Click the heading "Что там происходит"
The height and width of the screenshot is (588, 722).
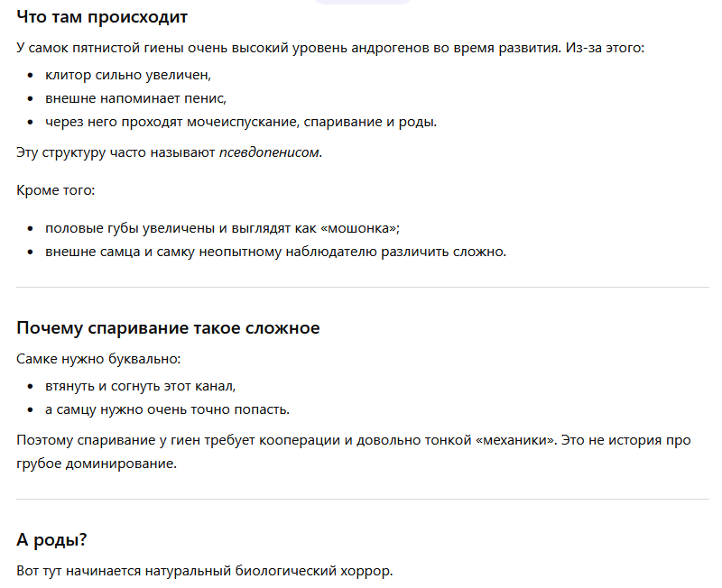pos(102,17)
